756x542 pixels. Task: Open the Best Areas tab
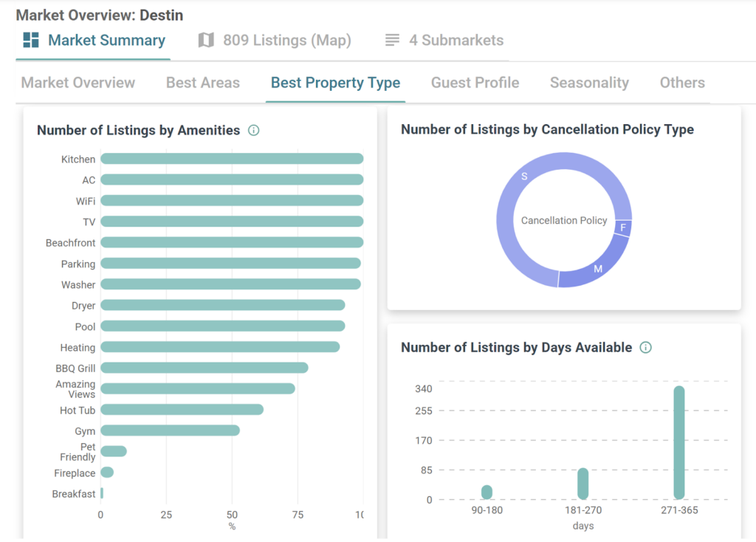pyautogui.click(x=203, y=83)
